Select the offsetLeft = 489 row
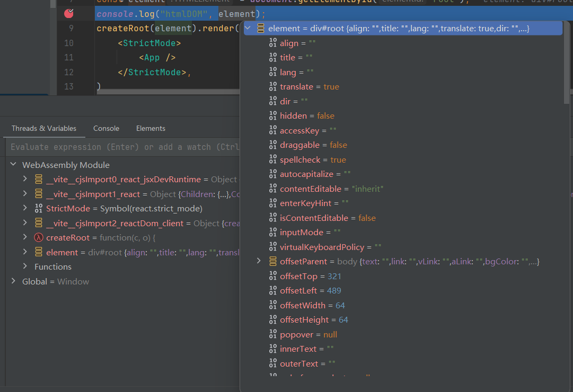The width and height of the screenshot is (573, 392). coord(402,290)
